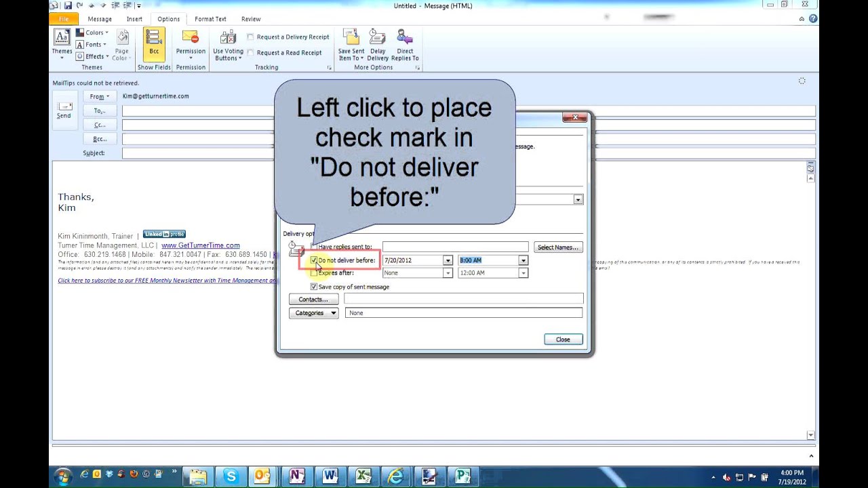Show hidden system tray icons arrow
This screenshot has height=488, width=868.
[x=713, y=477]
